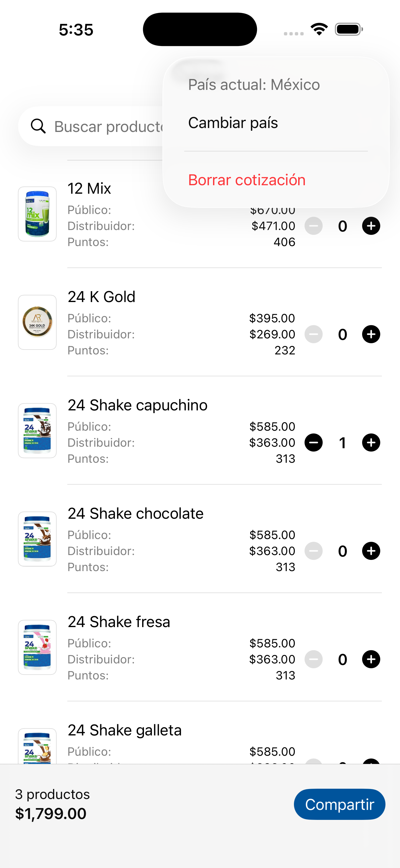Add one 24 Shake chocolate
Image resolution: width=400 pixels, height=868 pixels.
click(371, 551)
